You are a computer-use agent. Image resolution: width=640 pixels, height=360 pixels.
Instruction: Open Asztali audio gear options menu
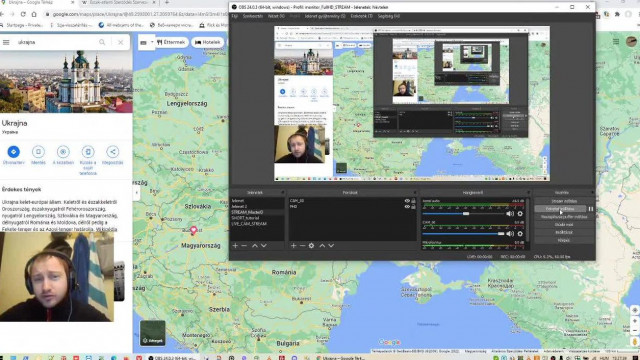coord(520,213)
